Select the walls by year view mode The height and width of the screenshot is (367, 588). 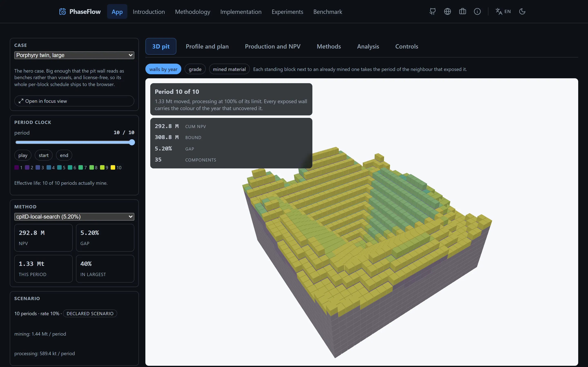(163, 69)
